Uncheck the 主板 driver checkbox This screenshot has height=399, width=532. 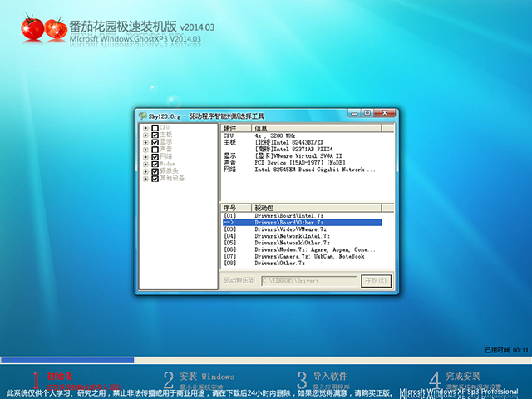[x=155, y=135]
